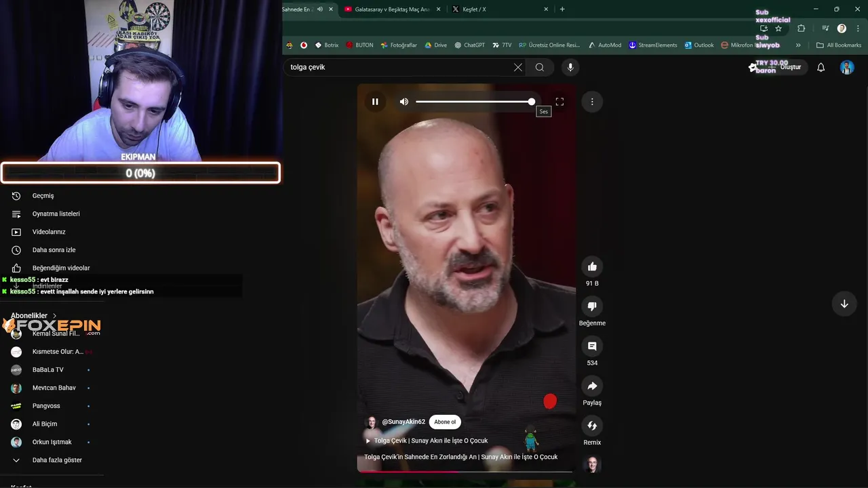868x488 pixels.
Task: Open the Vodafone bookmark icon
Action: (x=304, y=45)
